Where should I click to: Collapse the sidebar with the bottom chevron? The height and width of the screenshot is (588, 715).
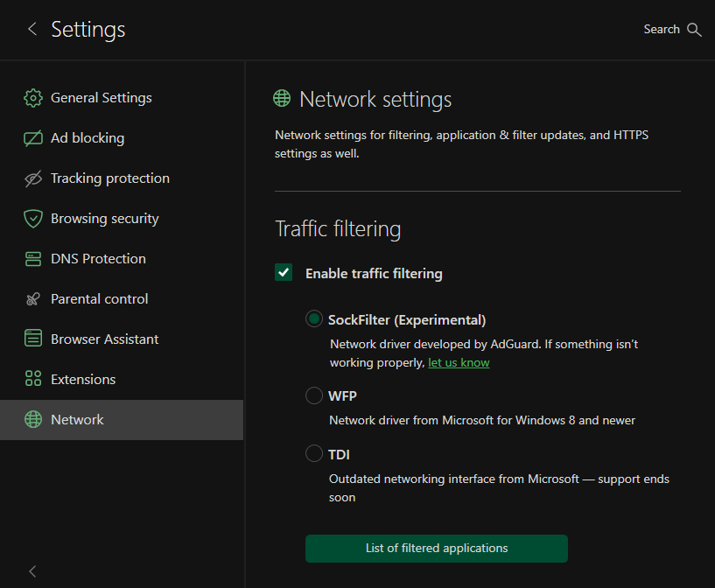pos(32,571)
